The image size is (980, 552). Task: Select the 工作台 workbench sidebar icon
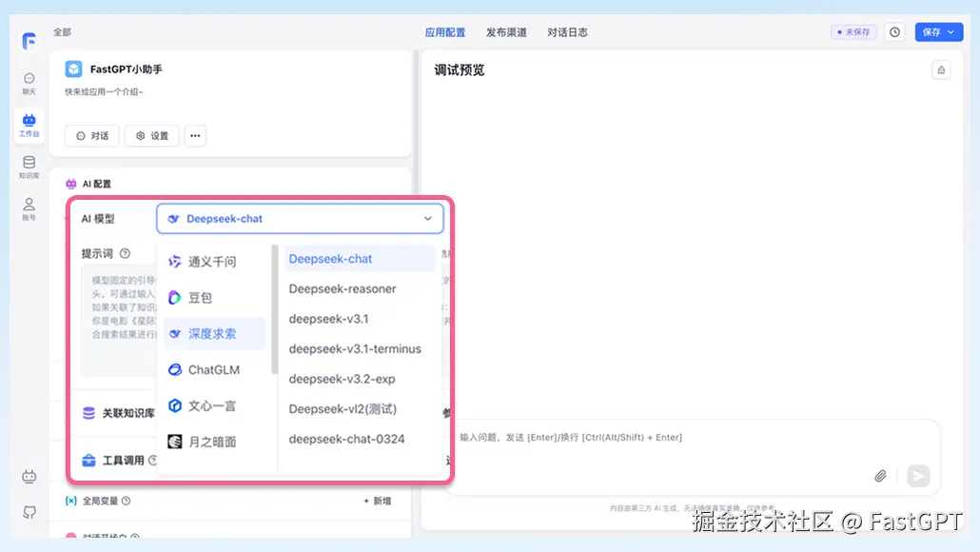[x=29, y=125]
